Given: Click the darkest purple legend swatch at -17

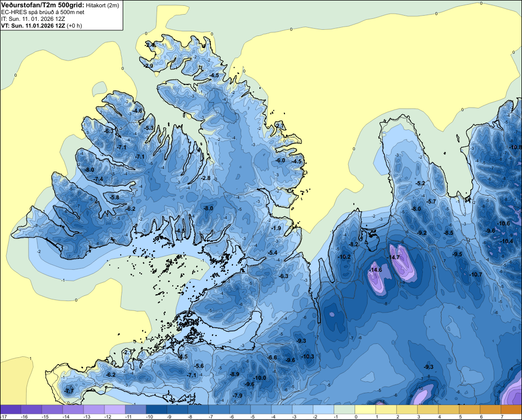Looking at the screenshot, I should 10,410.
